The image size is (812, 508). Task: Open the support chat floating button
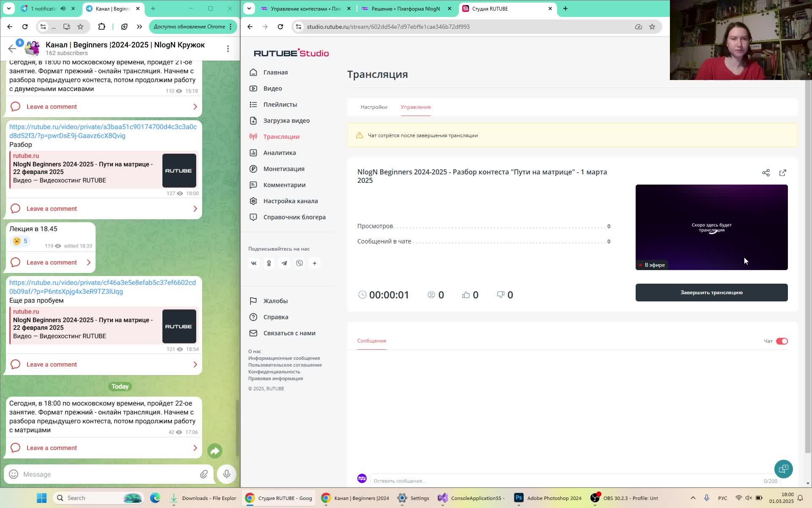pyautogui.click(x=783, y=469)
